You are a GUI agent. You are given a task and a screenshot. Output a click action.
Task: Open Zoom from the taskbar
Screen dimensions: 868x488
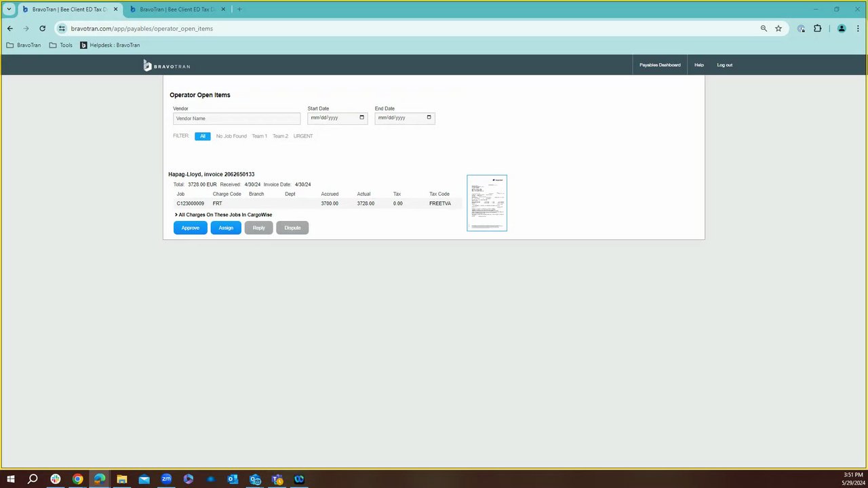click(166, 479)
